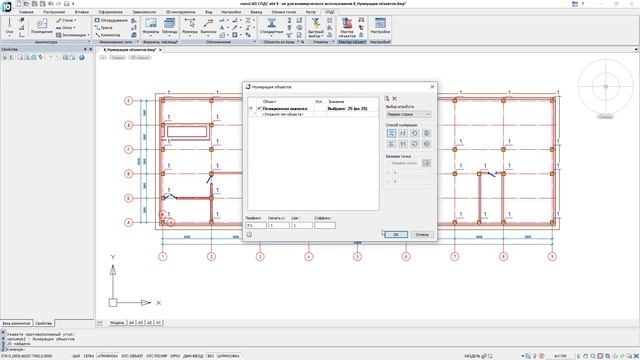Toggle ВЕС in status bar
Viewport: 640px width, 360px height.
[211, 356]
